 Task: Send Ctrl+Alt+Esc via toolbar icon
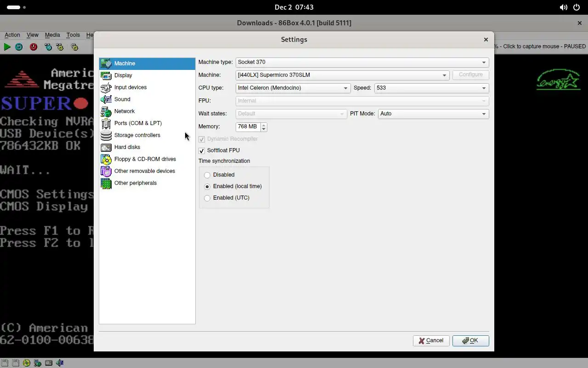(x=60, y=47)
